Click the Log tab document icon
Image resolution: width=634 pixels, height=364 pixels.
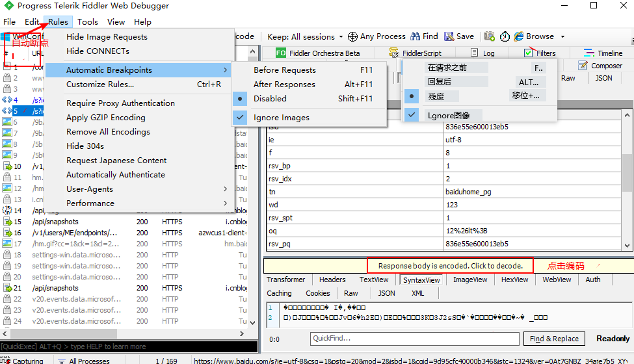point(475,53)
